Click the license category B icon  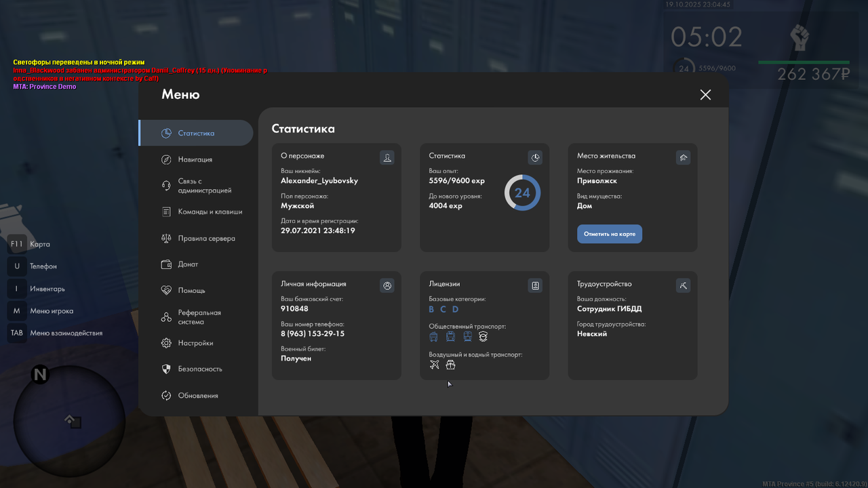click(431, 309)
